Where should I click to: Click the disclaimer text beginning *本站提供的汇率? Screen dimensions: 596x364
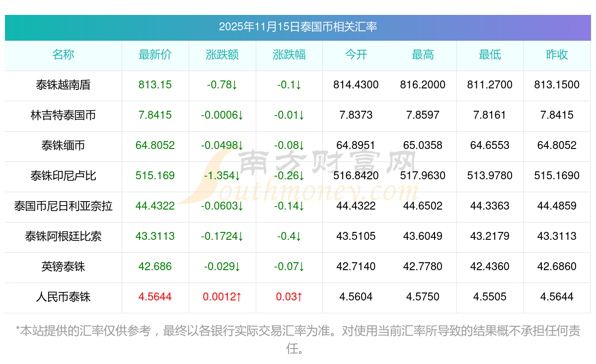pos(298,340)
